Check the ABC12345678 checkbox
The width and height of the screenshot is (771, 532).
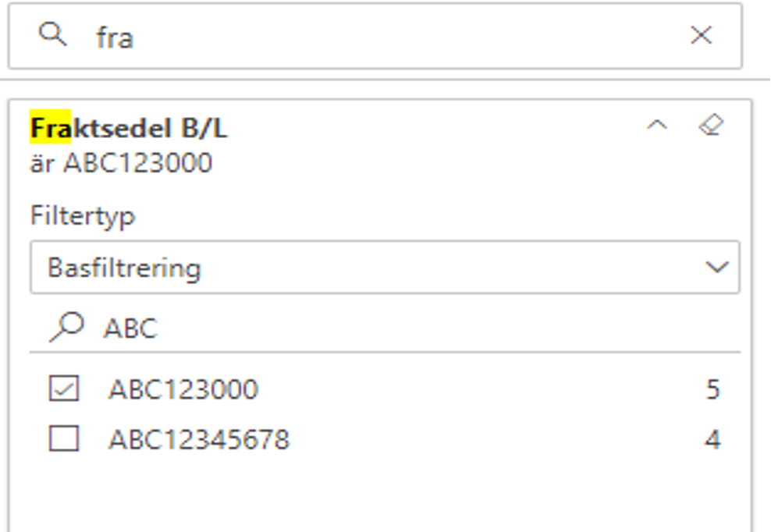[x=64, y=438]
